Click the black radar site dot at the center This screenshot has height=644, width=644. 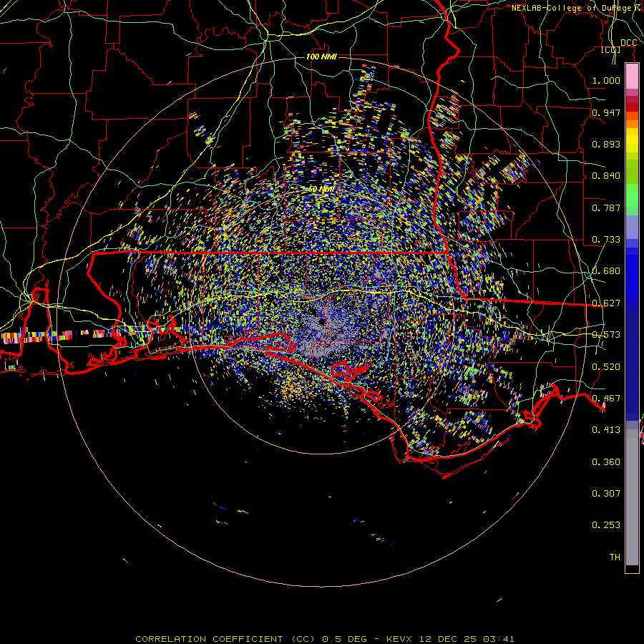[x=322, y=321]
